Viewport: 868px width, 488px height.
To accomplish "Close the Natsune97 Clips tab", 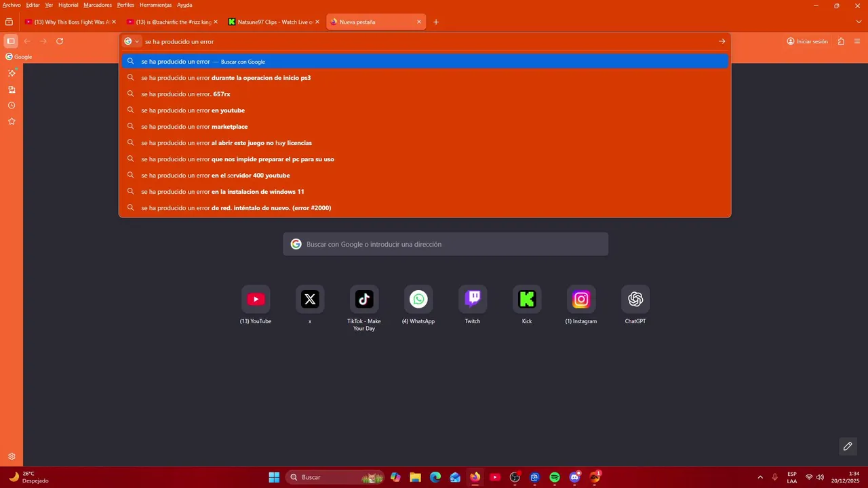I will click(317, 22).
